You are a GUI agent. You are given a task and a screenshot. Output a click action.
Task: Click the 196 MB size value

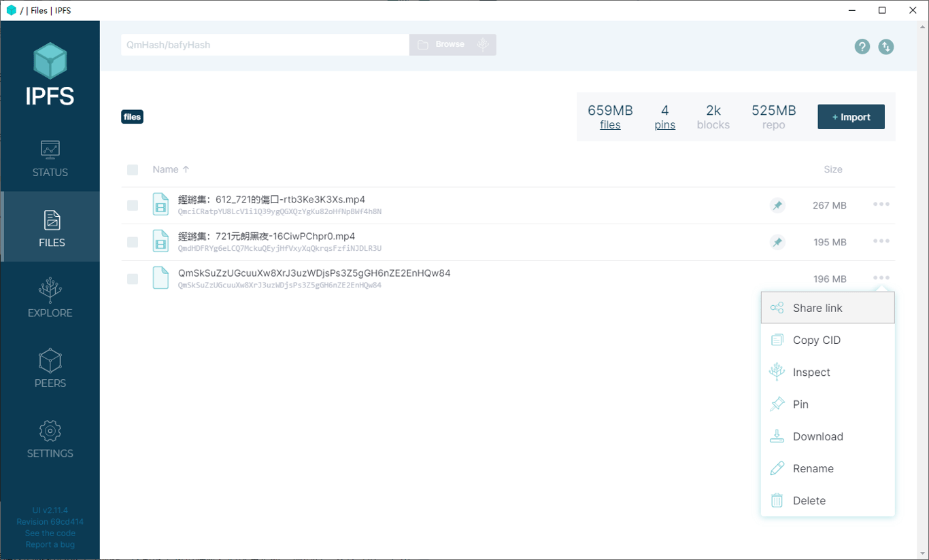829,279
